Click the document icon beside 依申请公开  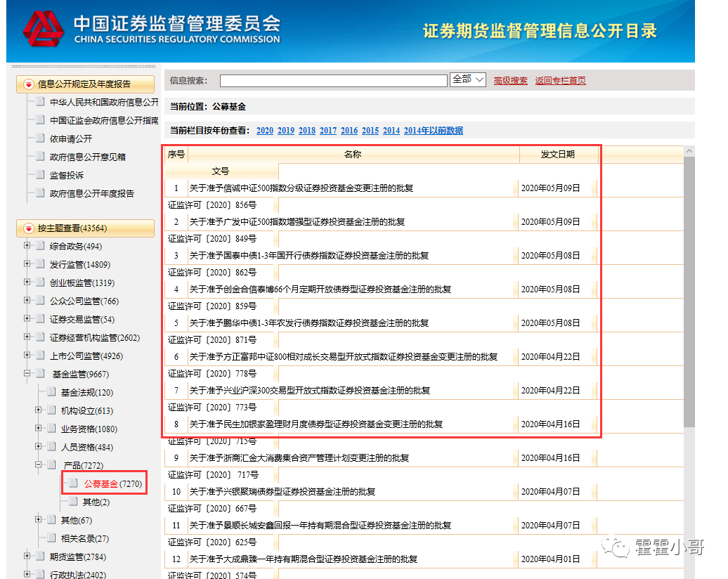pos(41,138)
